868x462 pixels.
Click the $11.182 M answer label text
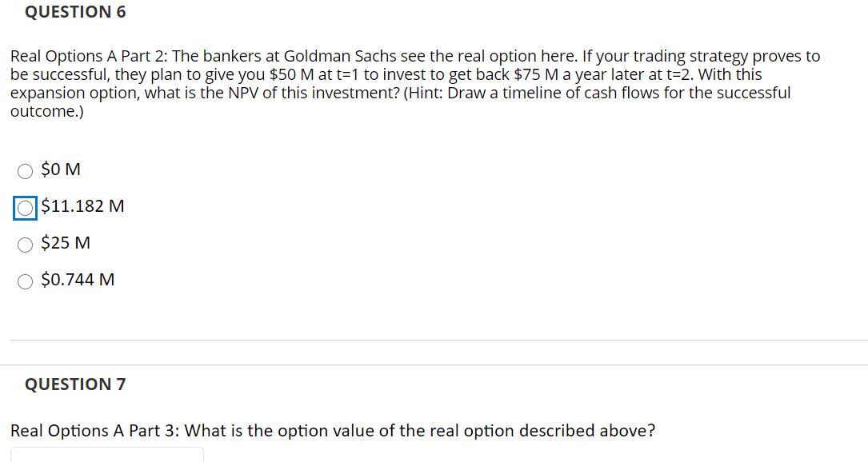pos(82,206)
